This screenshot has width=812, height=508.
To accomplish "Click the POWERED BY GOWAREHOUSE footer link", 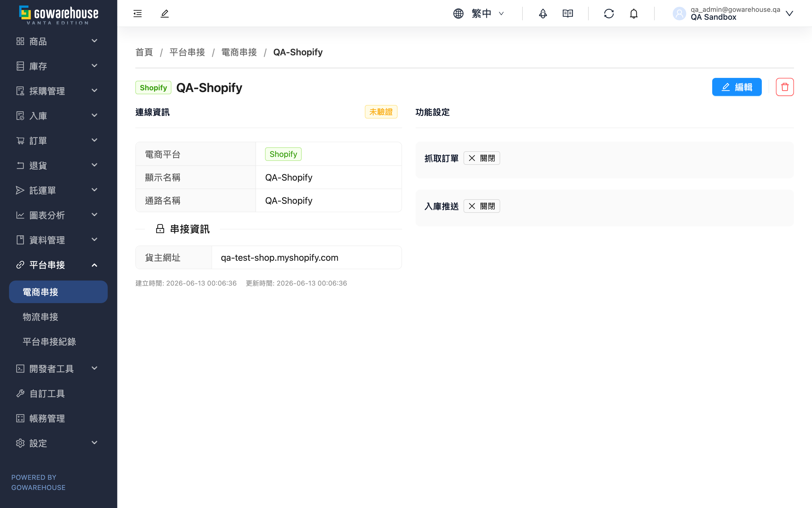I will [x=38, y=482].
